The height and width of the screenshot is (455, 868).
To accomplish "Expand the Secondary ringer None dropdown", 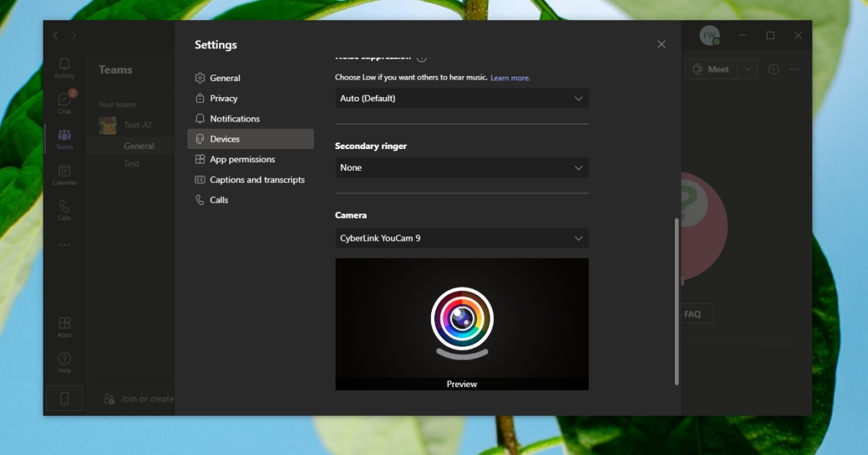I will (x=461, y=168).
